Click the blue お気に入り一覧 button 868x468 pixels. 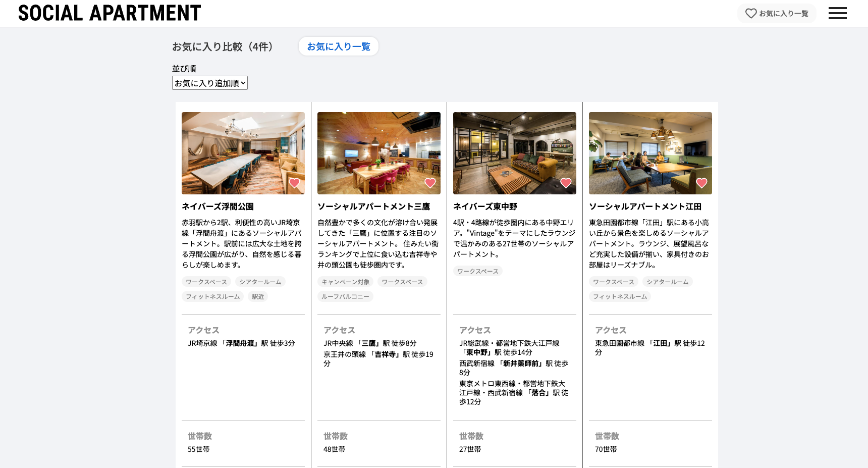tap(339, 46)
